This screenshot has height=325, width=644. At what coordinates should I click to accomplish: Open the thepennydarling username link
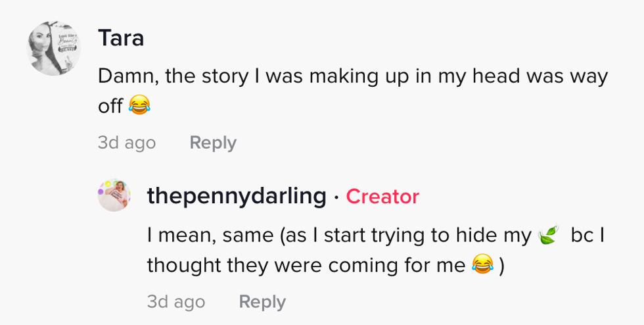[237, 196]
